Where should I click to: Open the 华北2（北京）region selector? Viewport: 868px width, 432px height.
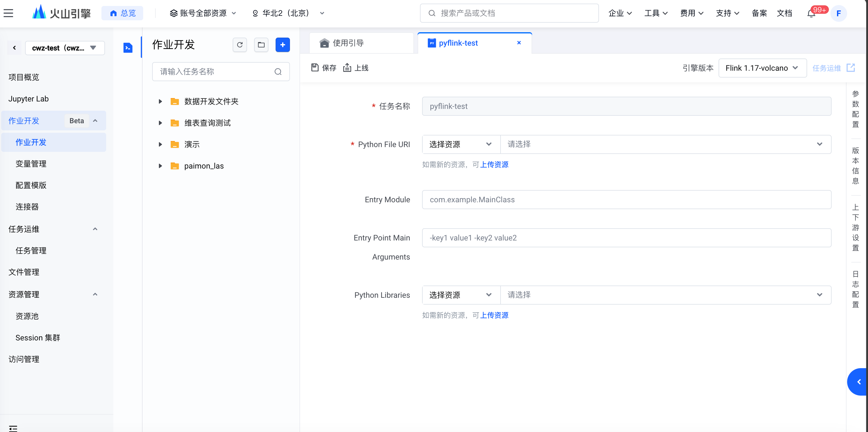click(x=288, y=13)
